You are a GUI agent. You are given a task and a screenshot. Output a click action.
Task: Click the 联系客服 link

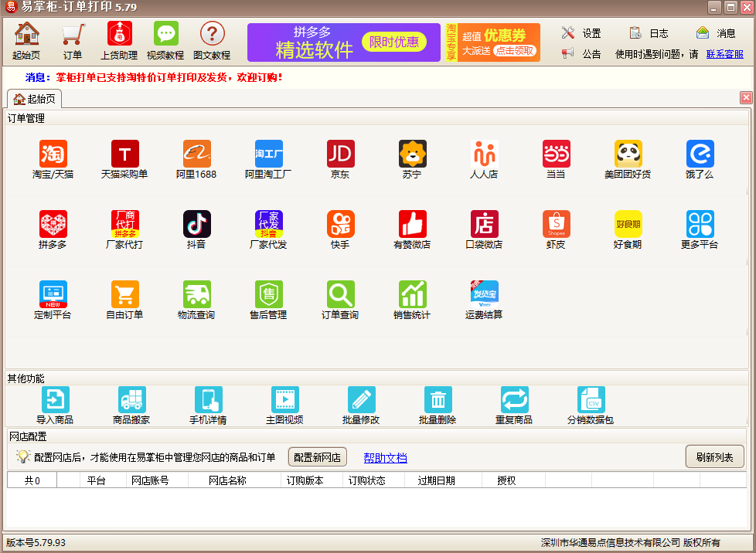725,54
